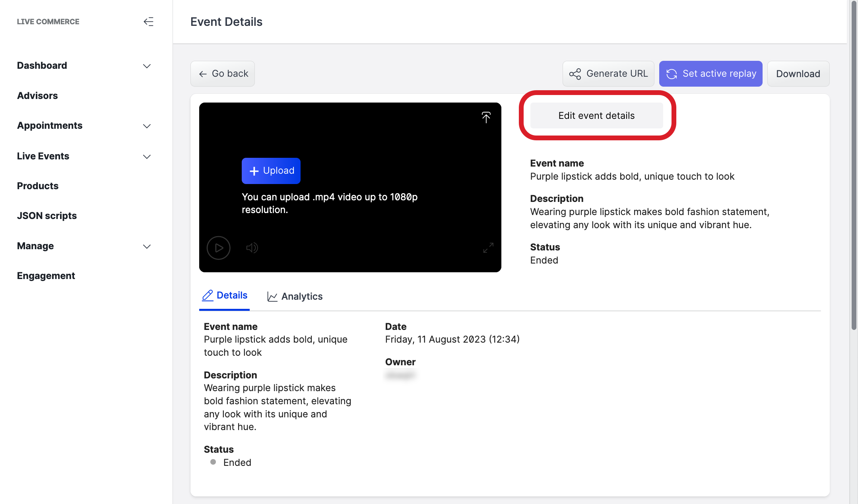Screen dimensions: 858x504
Task: Download the event recording
Action: [798, 74]
